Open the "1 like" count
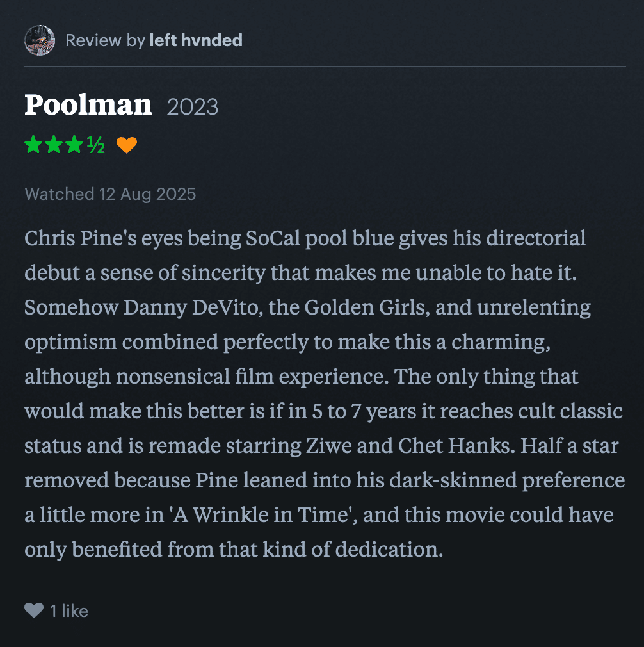644x647 pixels. coord(69,611)
